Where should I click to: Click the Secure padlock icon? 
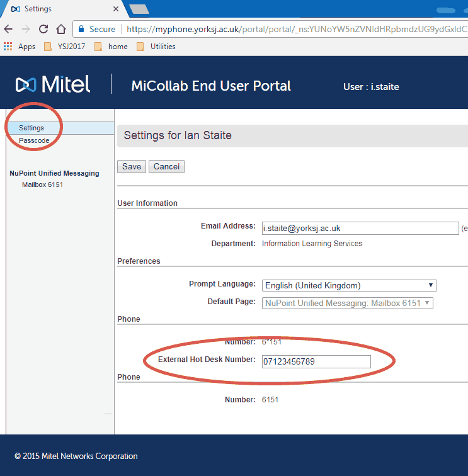(81, 29)
